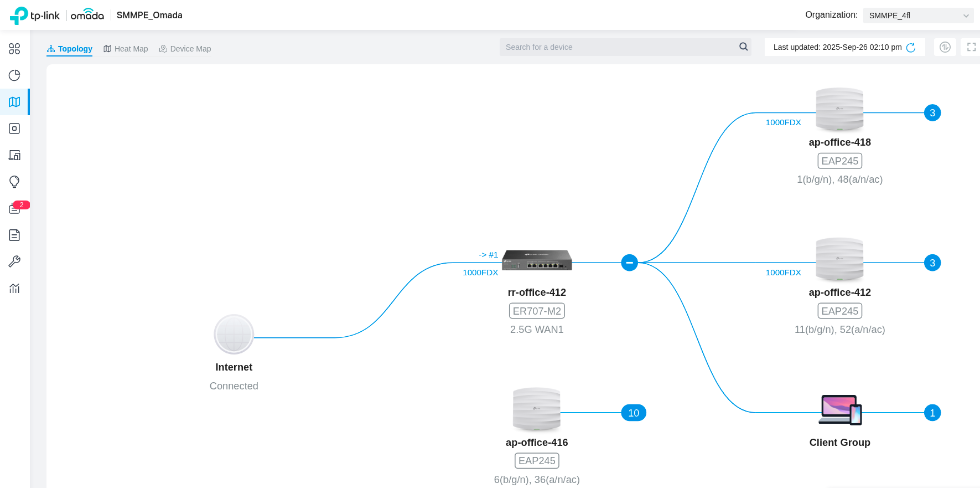Image resolution: width=980 pixels, height=488 pixels.
Task: Open the Organization SMMPE_4fl dropdown
Action: 917,16
